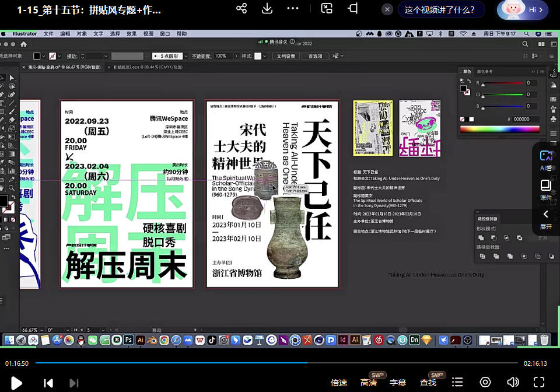Open the AI看 assistant panel
Screen dimensions: 560x392
point(546,159)
